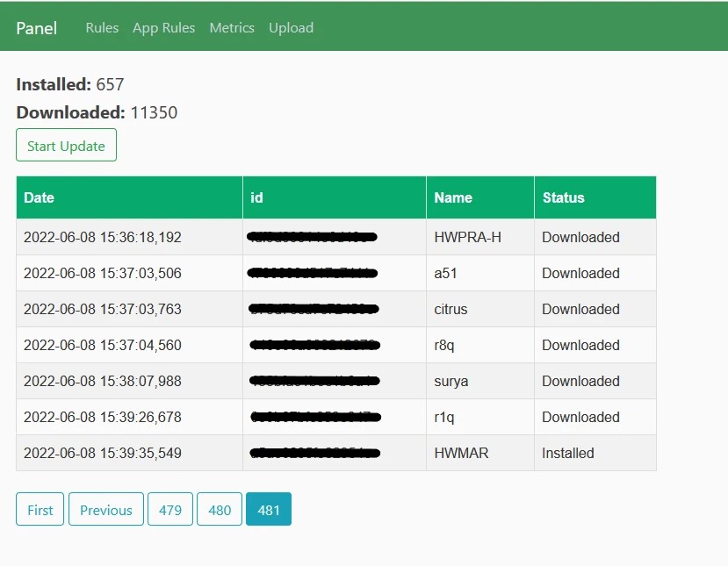The width and height of the screenshot is (728, 566).
Task: Click the Name column header
Action: [453, 197]
